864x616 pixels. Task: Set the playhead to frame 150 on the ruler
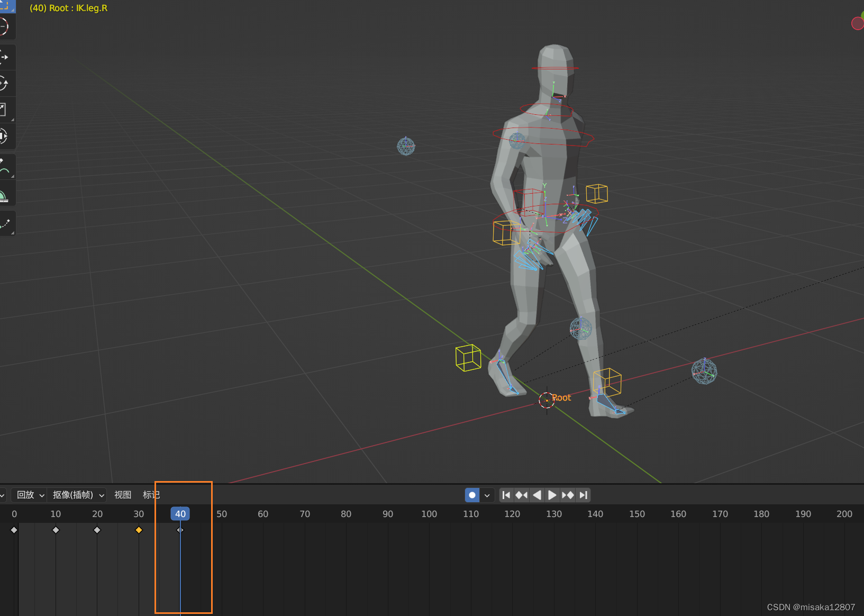(637, 514)
